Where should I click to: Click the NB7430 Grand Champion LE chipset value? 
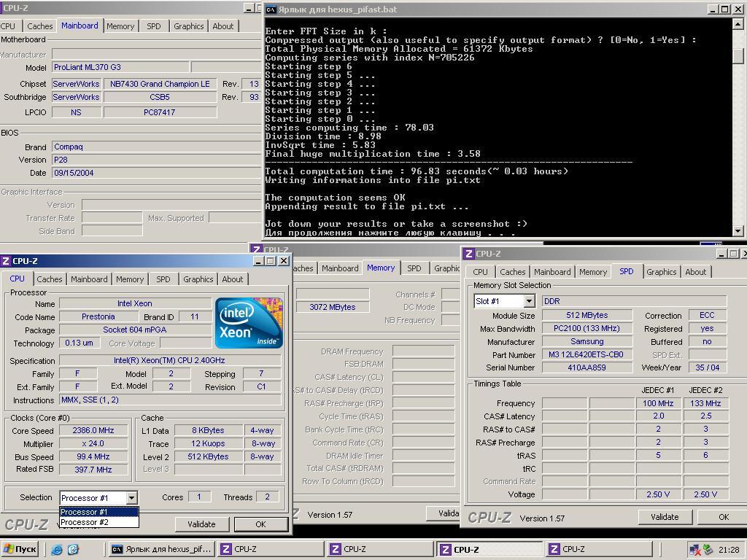tap(160, 84)
